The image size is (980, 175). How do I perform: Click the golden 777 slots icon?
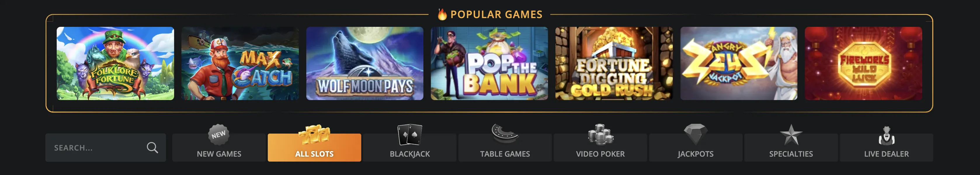point(314,135)
